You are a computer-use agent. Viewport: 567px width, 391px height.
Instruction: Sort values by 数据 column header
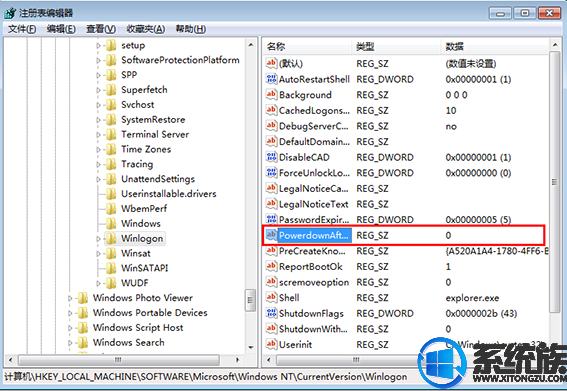tap(495, 46)
